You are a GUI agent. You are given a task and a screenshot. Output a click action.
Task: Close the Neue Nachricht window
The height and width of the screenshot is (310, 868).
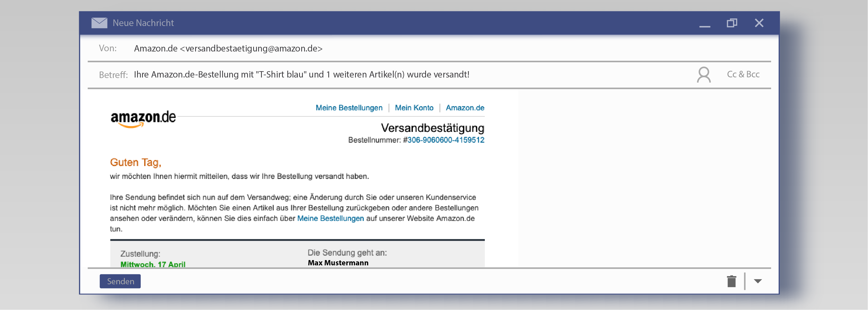pos(759,23)
